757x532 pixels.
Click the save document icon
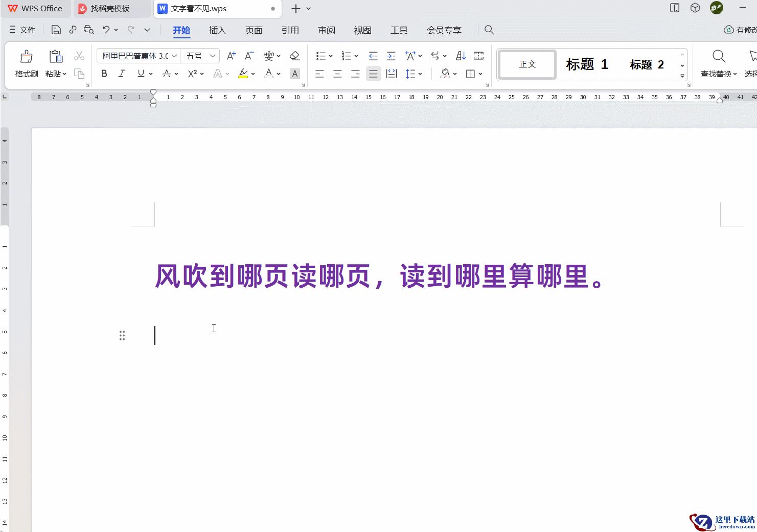pos(56,30)
